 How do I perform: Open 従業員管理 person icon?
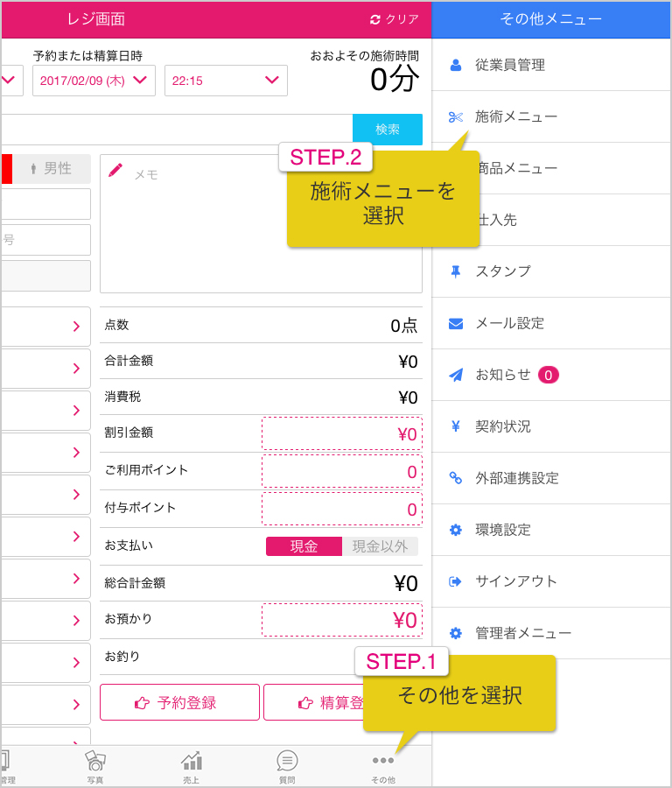[x=456, y=65]
